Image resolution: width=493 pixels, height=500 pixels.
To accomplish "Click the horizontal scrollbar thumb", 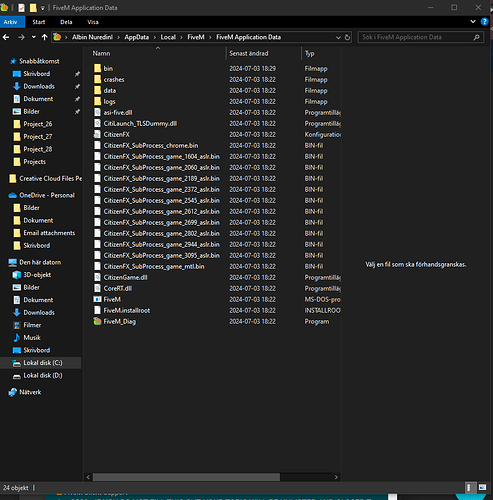I will click(x=186, y=477).
